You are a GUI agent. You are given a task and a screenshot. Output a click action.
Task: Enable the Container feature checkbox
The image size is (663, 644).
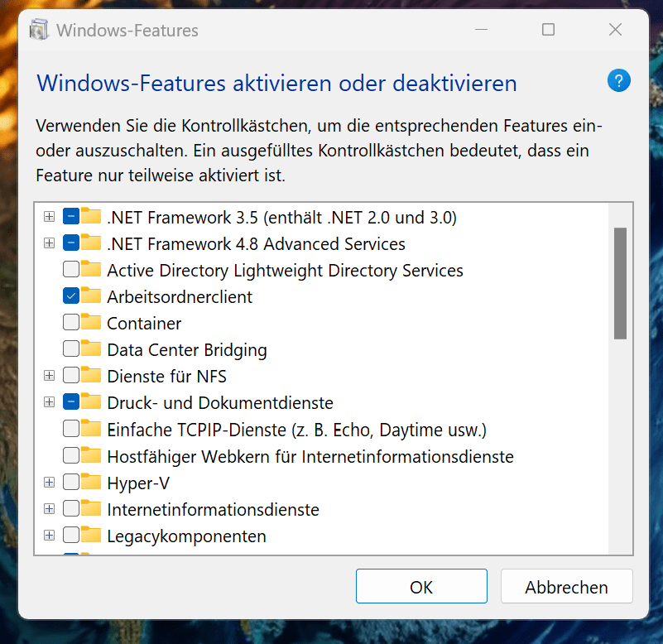(x=70, y=323)
